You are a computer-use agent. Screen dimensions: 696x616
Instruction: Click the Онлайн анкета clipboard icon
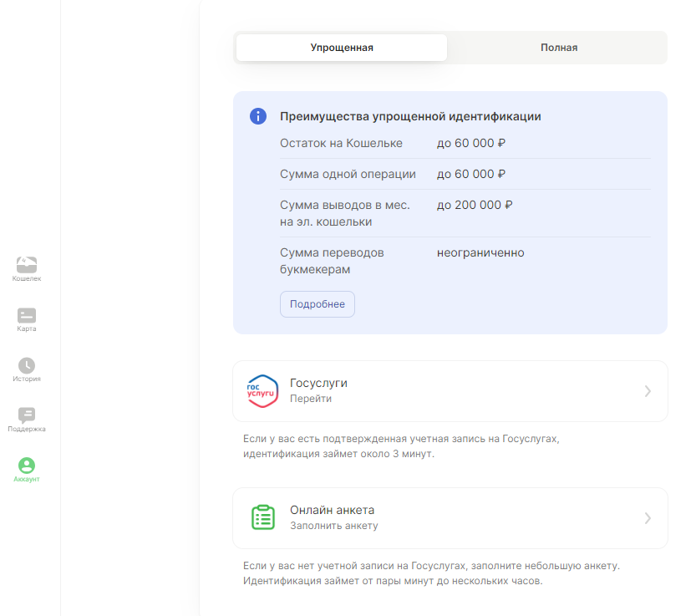point(263,517)
